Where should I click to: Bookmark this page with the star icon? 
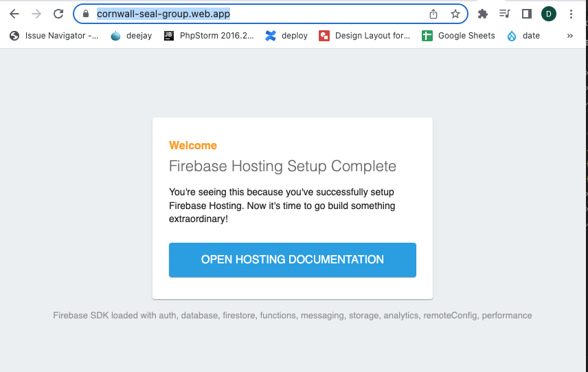click(455, 14)
